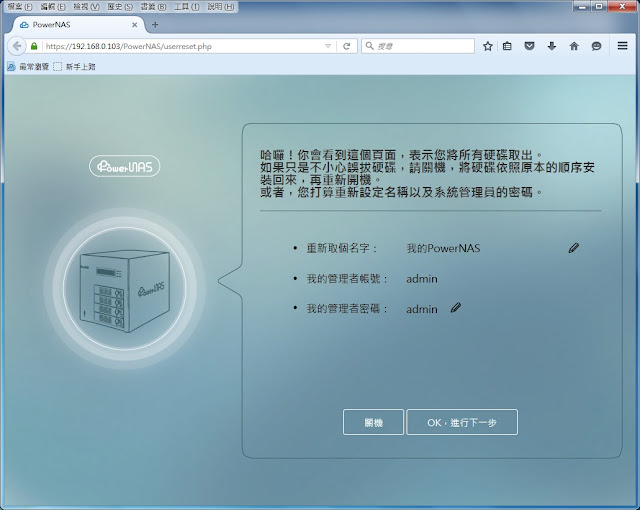Open the bookmarks list icon
The height and width of the screenshot is (510, 640).
[x=507, y=46]
